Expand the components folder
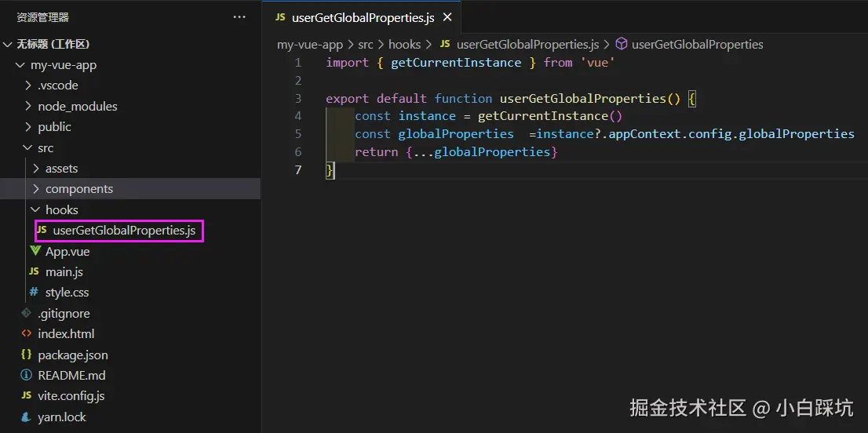The width and height of the screenshot is (868, 433). (x=36, y=189)
